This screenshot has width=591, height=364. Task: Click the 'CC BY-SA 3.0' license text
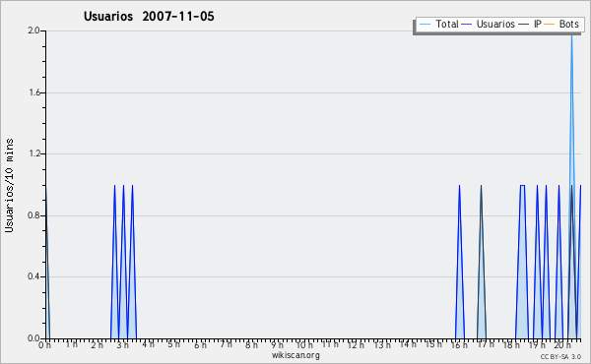(x=560, y=357)
